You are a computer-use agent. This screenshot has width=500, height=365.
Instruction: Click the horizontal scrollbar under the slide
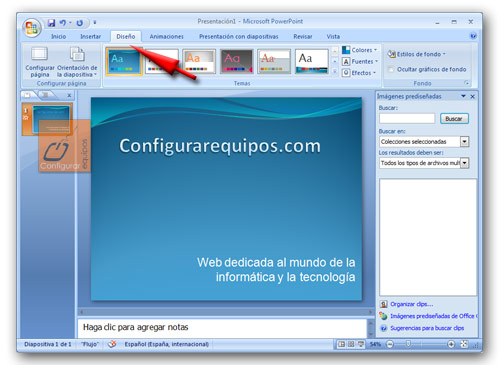click(226, 312)
